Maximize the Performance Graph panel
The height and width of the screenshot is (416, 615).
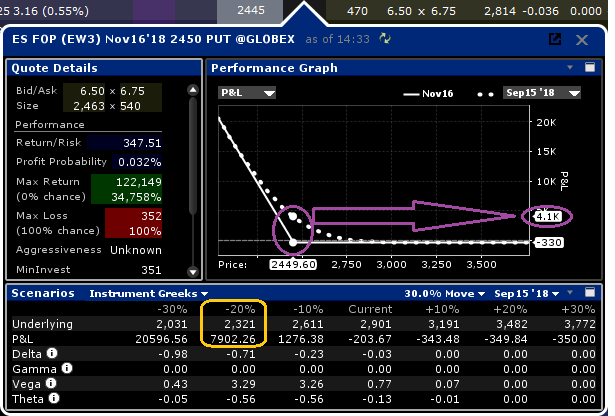[x=590, y=67]
